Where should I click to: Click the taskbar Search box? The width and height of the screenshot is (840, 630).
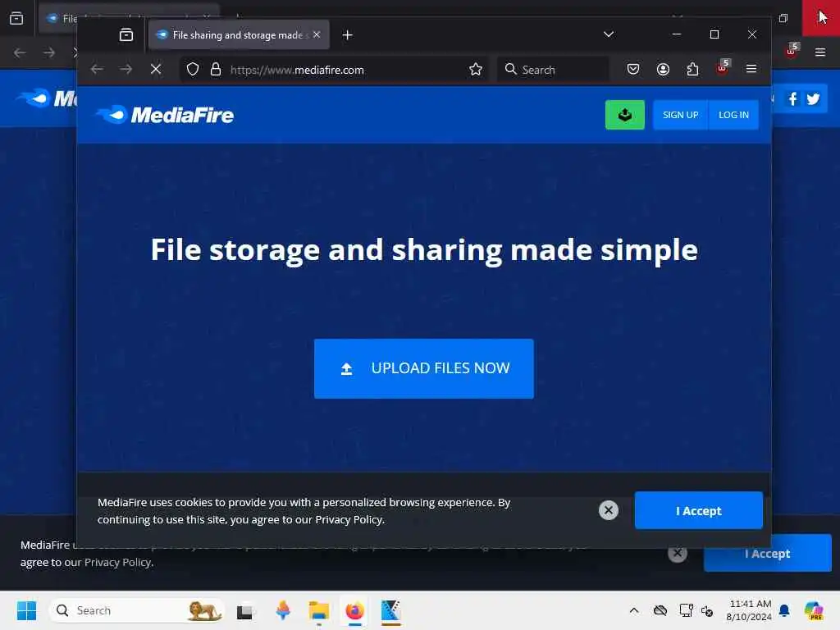click(137, 610)
